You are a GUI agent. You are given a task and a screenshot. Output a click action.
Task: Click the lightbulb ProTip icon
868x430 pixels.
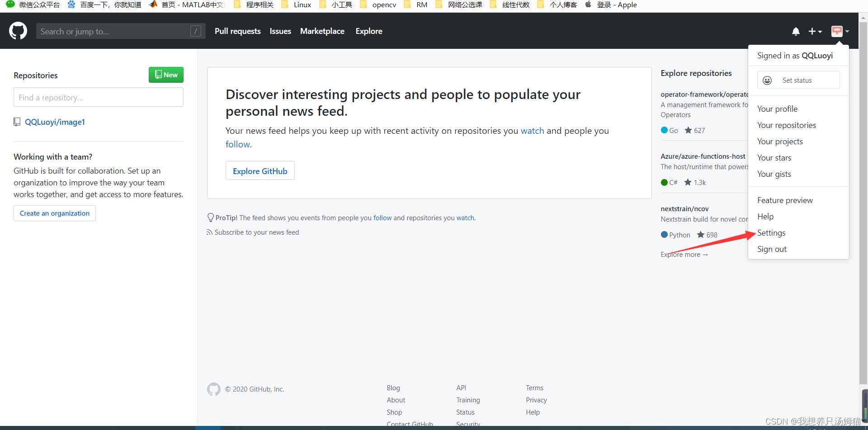[x=210, y=217]
